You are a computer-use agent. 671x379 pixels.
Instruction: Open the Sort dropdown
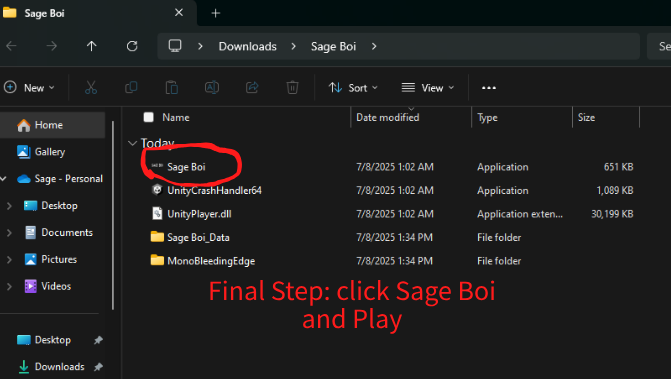(x=353, y=88)
